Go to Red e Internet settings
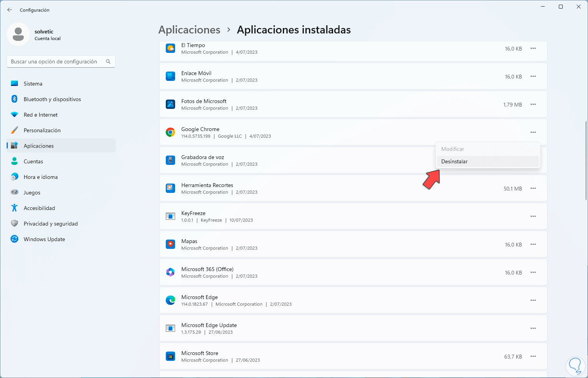Viewport: 588px width, 378px height. 61,115
